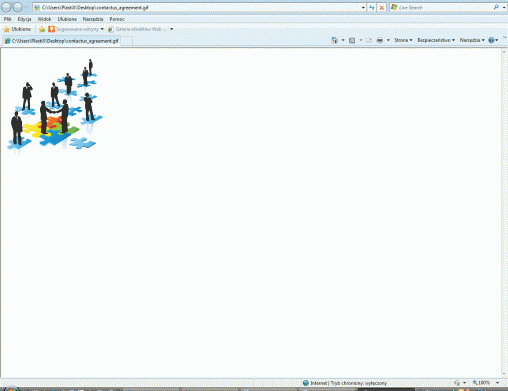The height and width of the screenshot is (391, 508).
Task: Change zoom level via 100% button
Action: pos(481,383)
